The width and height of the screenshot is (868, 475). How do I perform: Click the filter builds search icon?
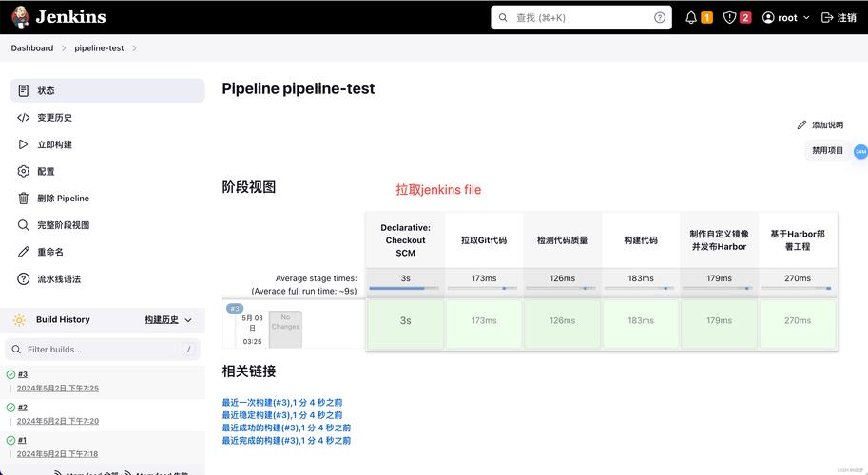coord(16,350)
